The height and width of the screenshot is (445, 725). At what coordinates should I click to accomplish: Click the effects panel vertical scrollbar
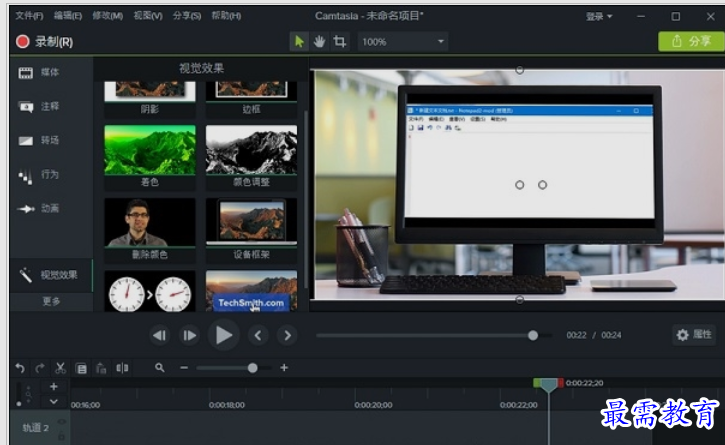[305, 199]
